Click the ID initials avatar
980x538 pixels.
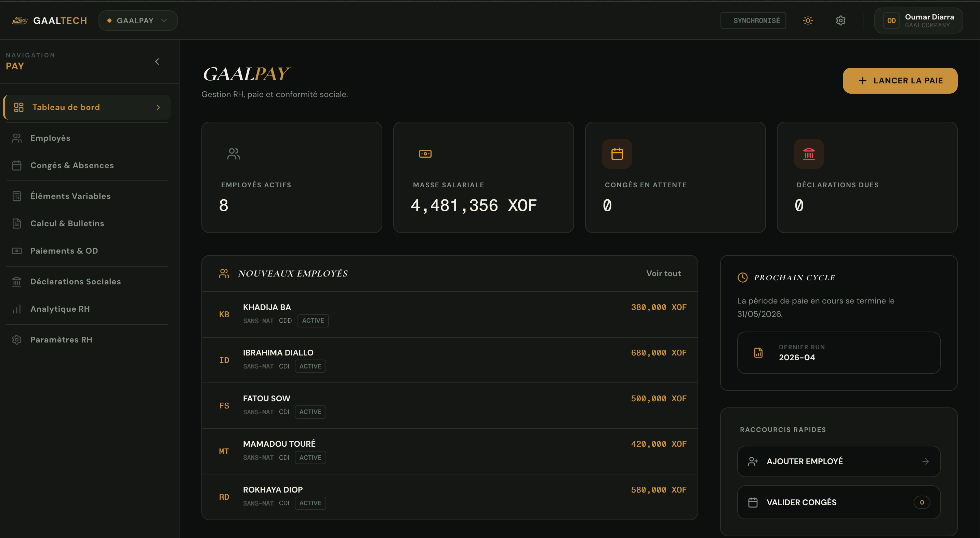coord(224,360)
